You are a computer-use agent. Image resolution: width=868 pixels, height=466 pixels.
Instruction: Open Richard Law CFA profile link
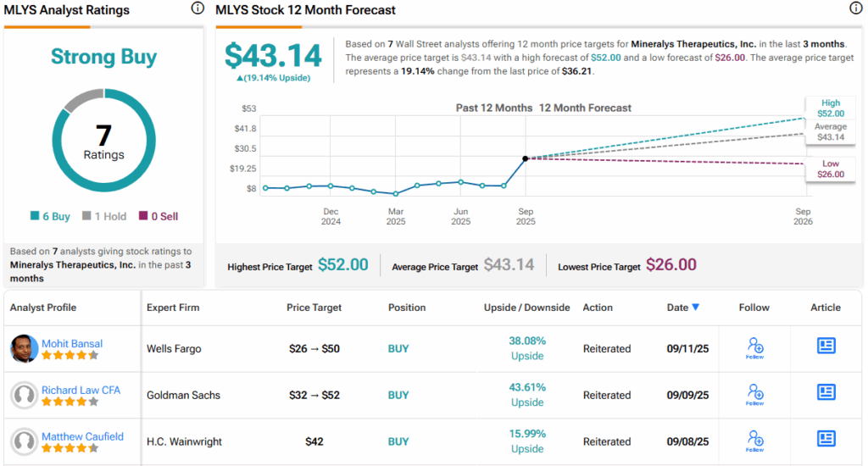coord(81,390)
